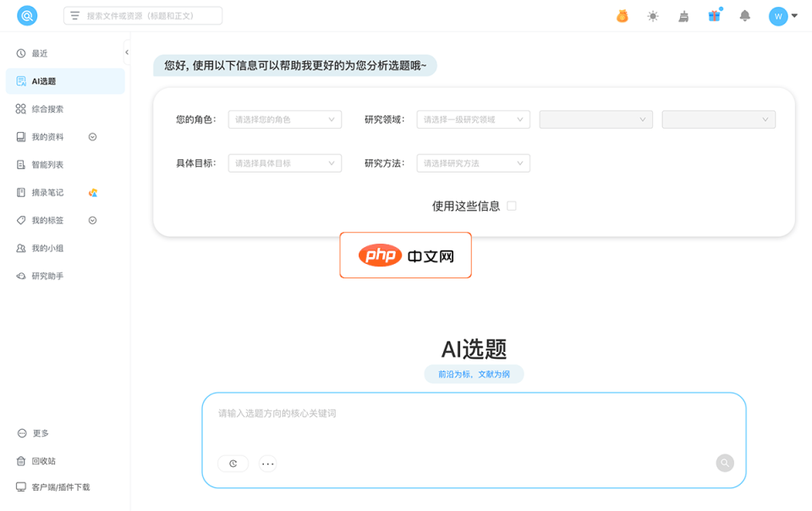Click the 摘录笔记 notebook icon

20,193
